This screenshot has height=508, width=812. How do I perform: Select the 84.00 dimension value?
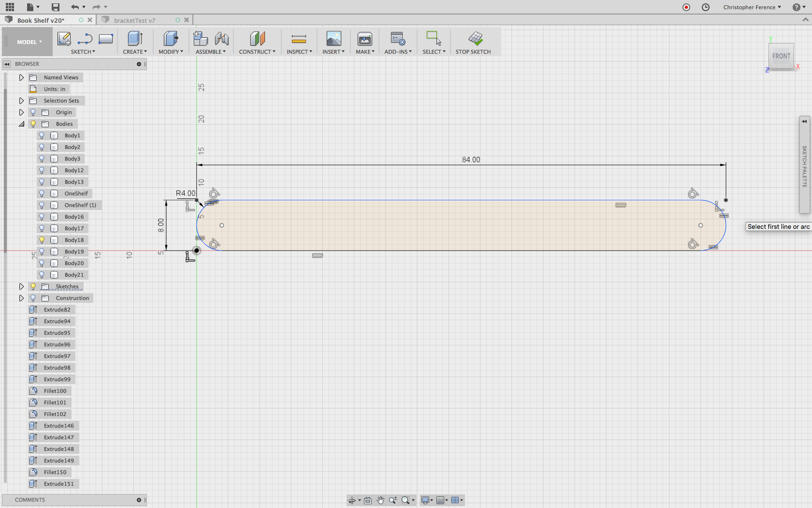point(471,160)
